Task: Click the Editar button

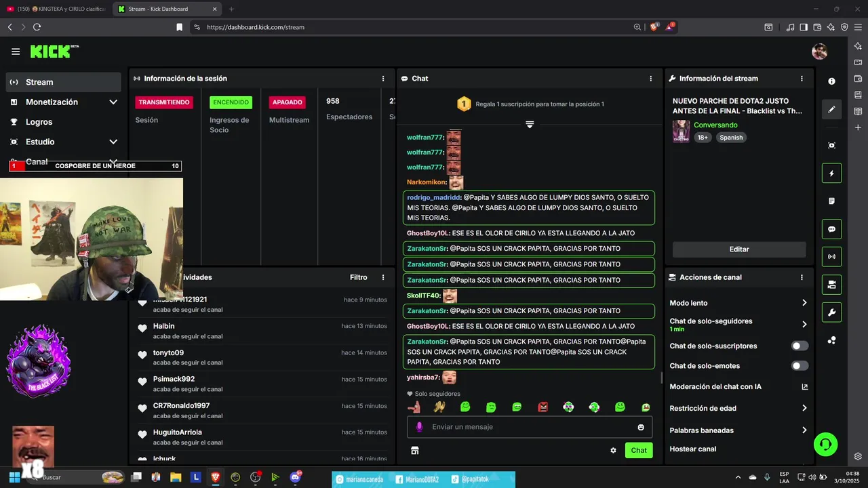Action: pos(739,249)
